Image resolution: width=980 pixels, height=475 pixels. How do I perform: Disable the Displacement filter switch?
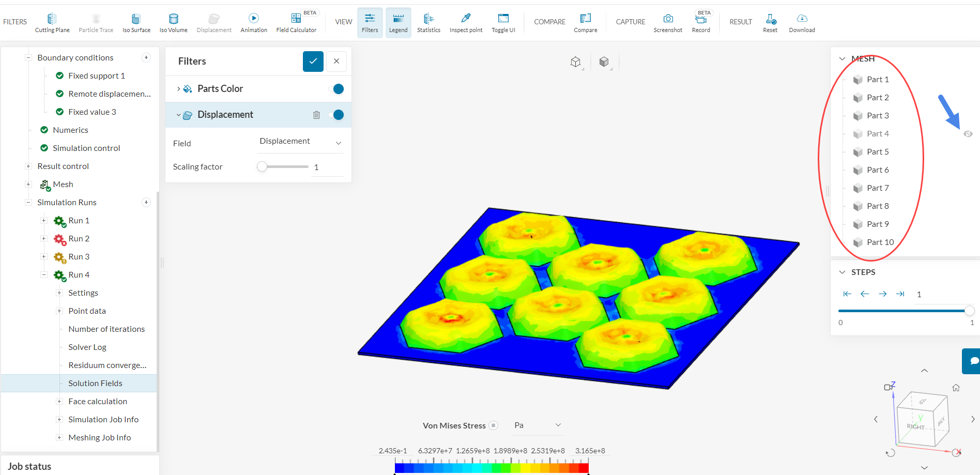(x=336, y=115)
